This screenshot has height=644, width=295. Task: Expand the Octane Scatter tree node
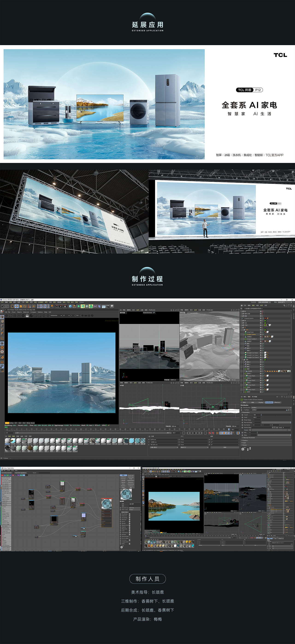[x=244, y=335]
